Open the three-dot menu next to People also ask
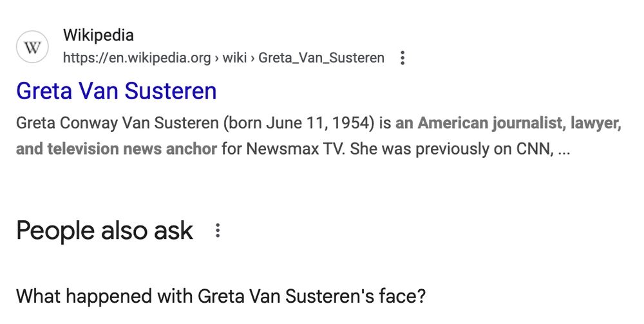The height and width of the screenshot is (324, 644). [218, 231]
